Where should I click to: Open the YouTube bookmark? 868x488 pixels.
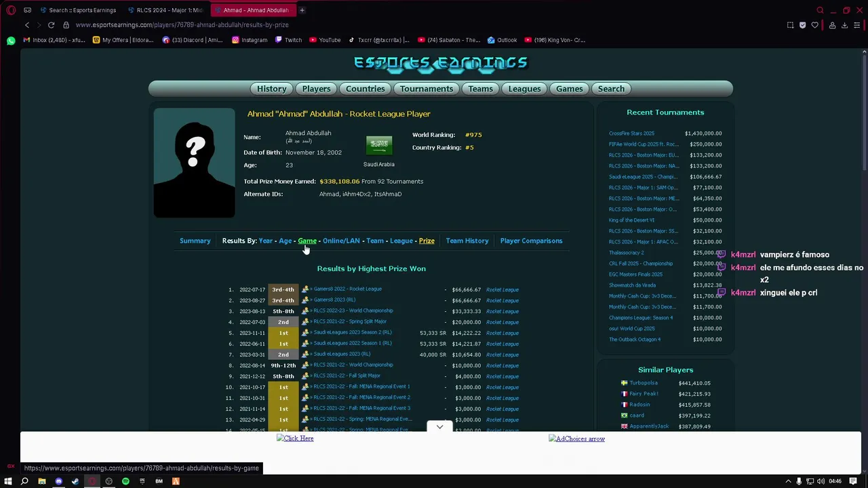325,41
